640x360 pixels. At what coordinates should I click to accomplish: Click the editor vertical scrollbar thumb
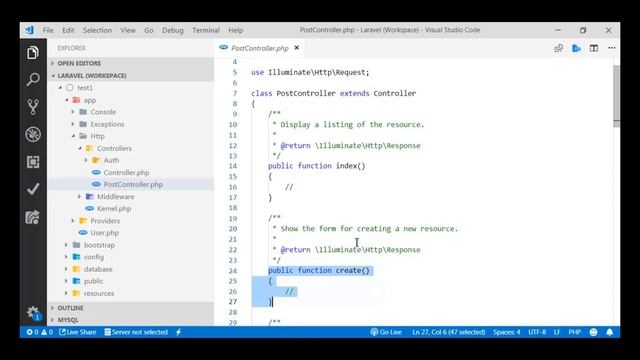(616, 96)
